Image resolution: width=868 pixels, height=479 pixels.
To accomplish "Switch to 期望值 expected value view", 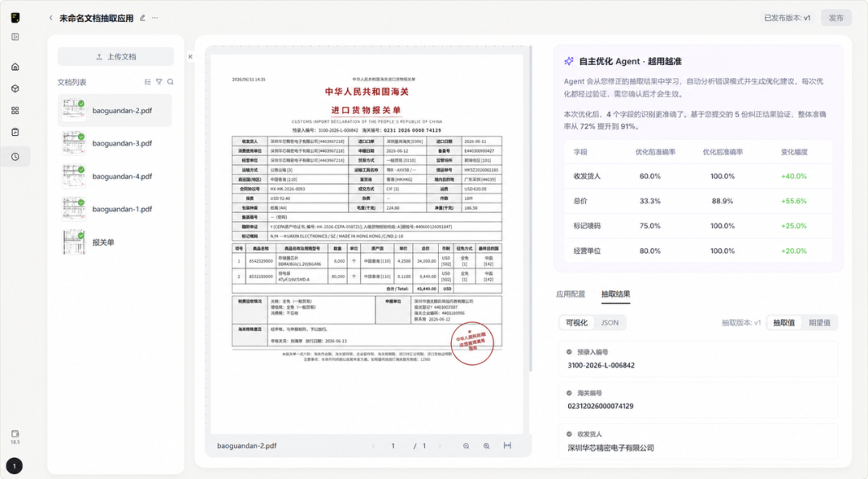I will tap(819, 323).
